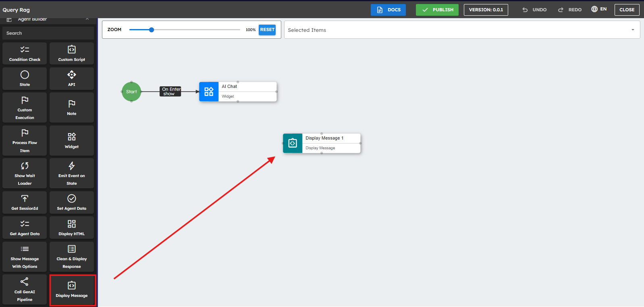
Task: Click the Emit Event on State block
Action: (71, 173)
